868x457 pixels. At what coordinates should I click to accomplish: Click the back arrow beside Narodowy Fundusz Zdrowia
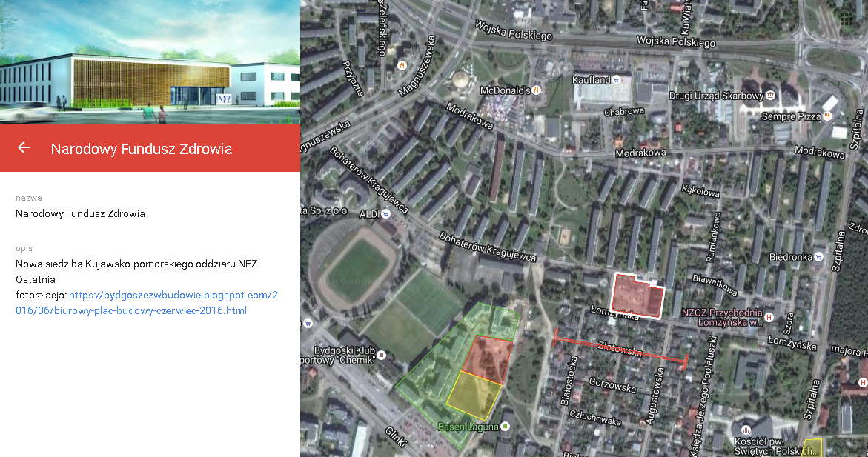point(23,147)
